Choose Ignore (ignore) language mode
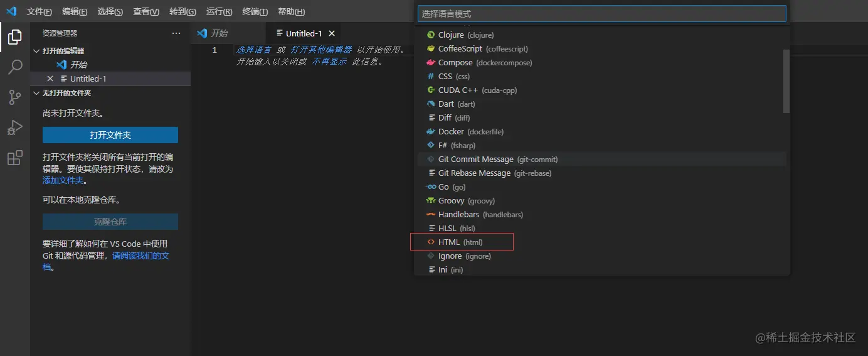 [602, 256]
